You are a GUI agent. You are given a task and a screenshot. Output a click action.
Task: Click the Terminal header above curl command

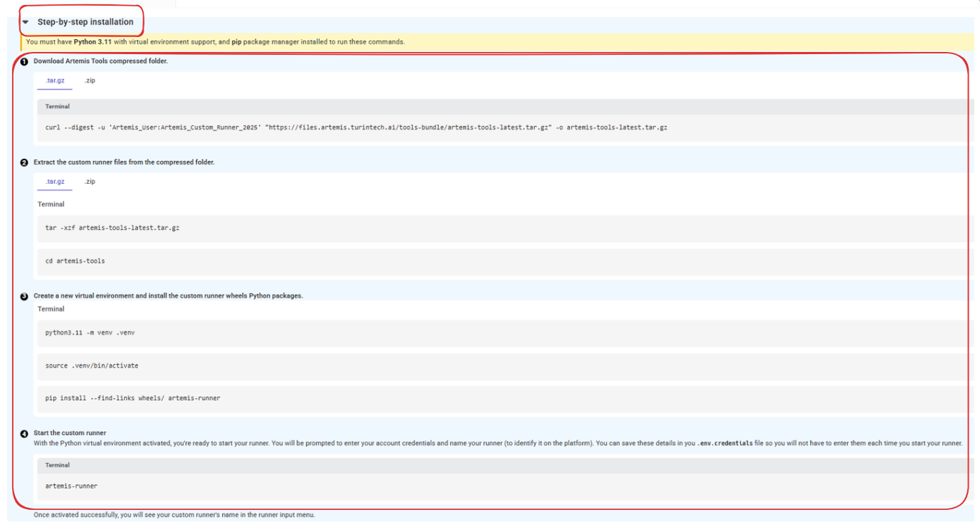point(58,107)
